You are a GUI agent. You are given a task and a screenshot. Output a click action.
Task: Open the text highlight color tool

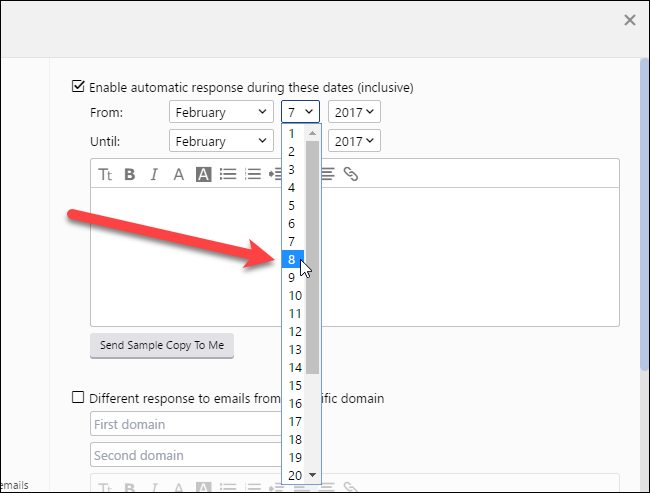coord(204,175)
